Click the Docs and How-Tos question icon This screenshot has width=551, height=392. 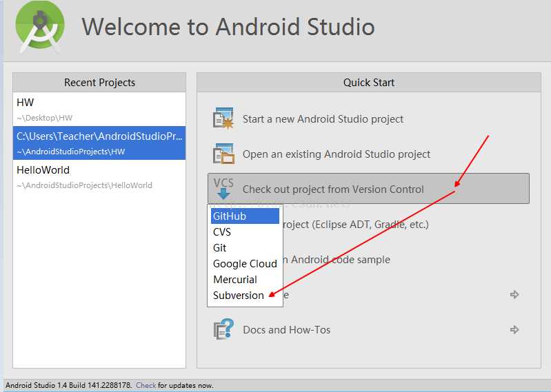[x=223, y=329]
